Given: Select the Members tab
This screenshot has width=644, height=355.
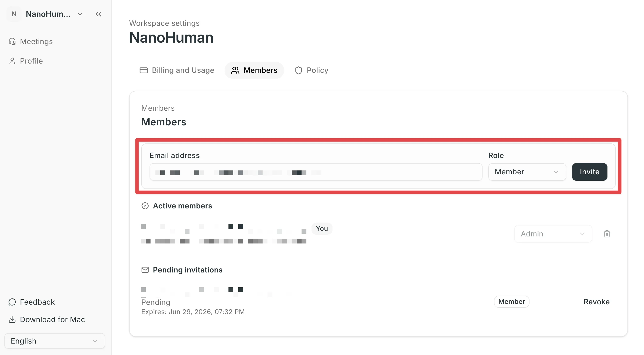Looking at the screenshot, I should 254,70.
